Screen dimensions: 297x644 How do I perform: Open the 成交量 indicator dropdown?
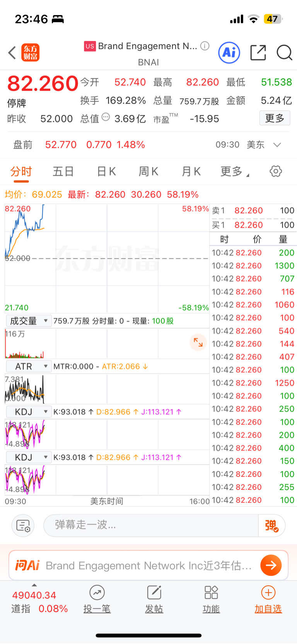[x=29, y=321]
